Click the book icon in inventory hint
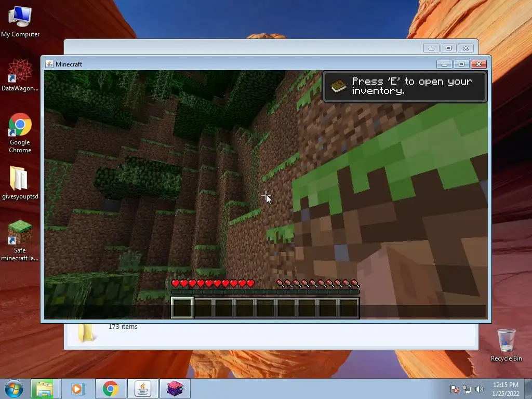The image size is (532, 399). coord(338,86)
